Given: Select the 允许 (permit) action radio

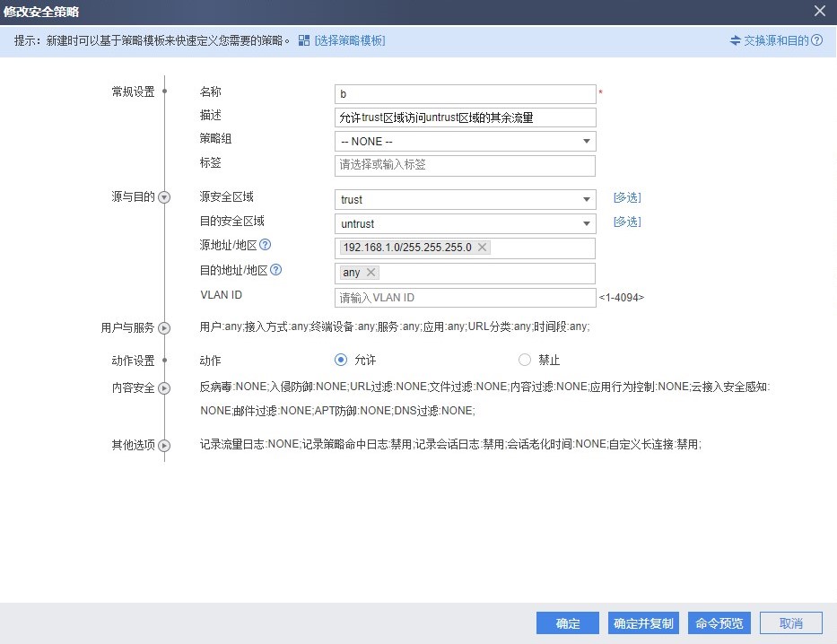Looking at the screenshot, I should [x=340, y=360].
